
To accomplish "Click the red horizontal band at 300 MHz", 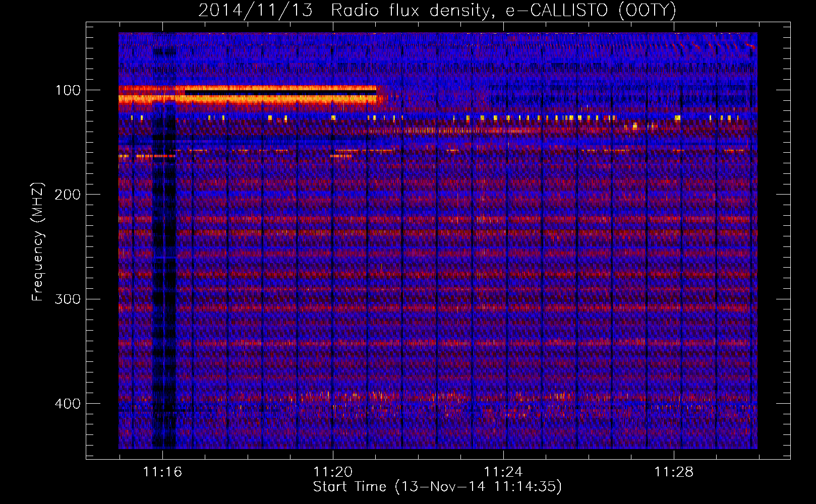I will (x=403, y=307).
